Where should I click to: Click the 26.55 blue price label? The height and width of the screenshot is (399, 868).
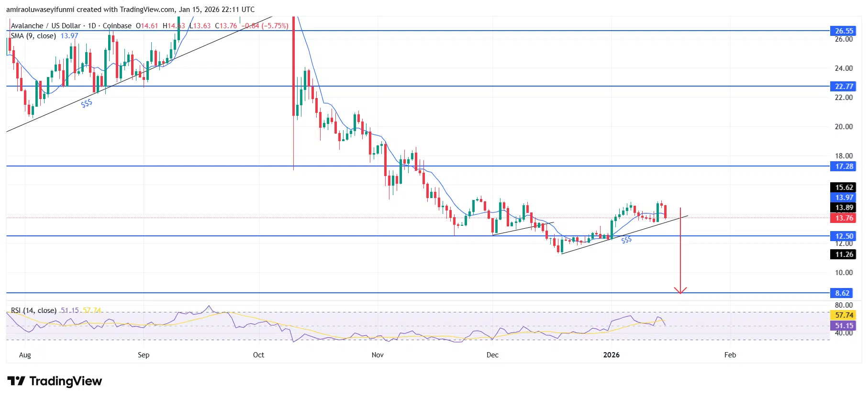tap(843, 31)
